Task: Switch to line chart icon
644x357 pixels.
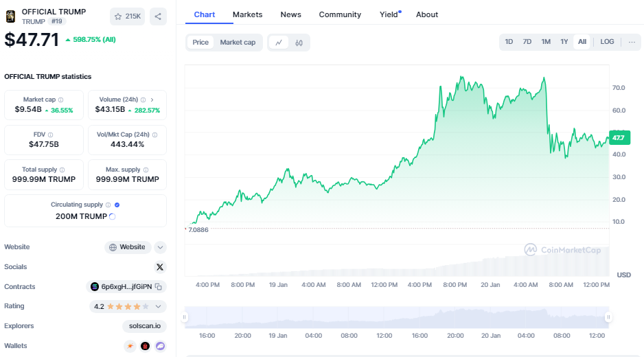Action: pos(279,43)
